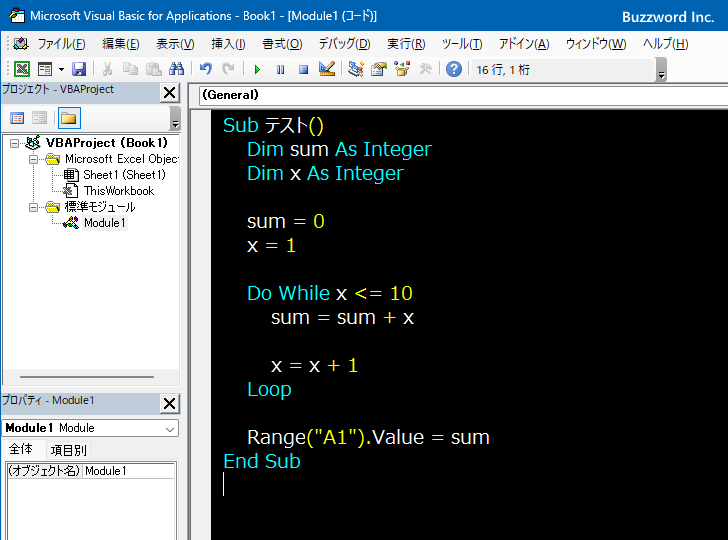Open the 編集(E) menu
Image resolution: width=728 pixels, height=540 pixels.
(121, 44)
